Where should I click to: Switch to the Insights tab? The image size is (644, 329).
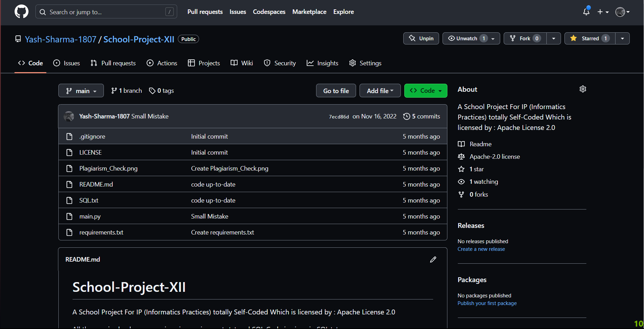[x=322, y=63]
